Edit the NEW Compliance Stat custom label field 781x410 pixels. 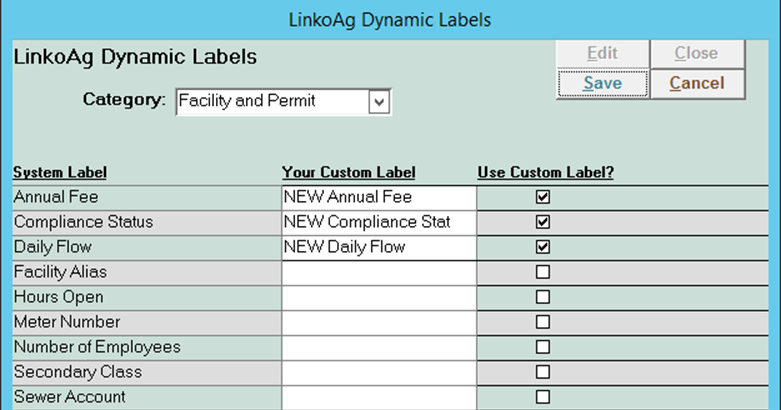click(379, 222)
